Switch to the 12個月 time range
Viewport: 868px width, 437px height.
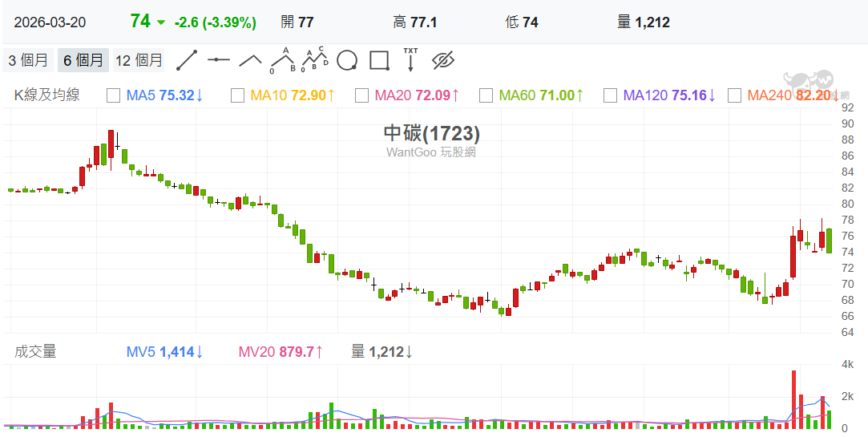click(x=139, y=60)
